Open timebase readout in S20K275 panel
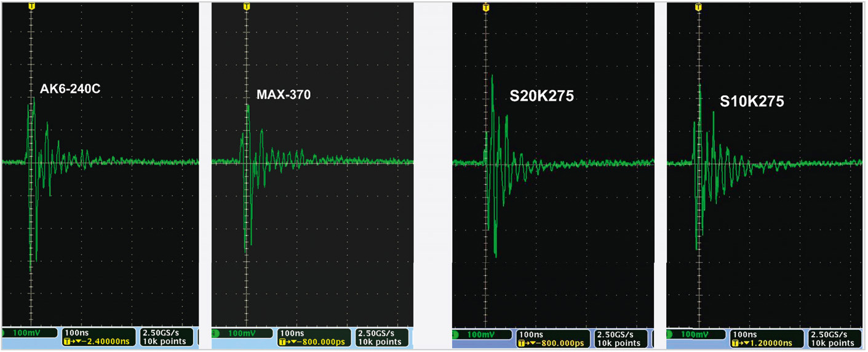This screenshot has height=352, width=868. pos(552,338)
